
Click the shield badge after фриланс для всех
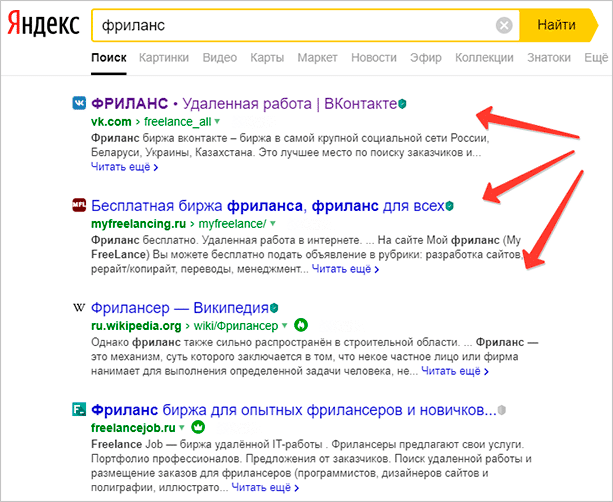pos(450,206)
